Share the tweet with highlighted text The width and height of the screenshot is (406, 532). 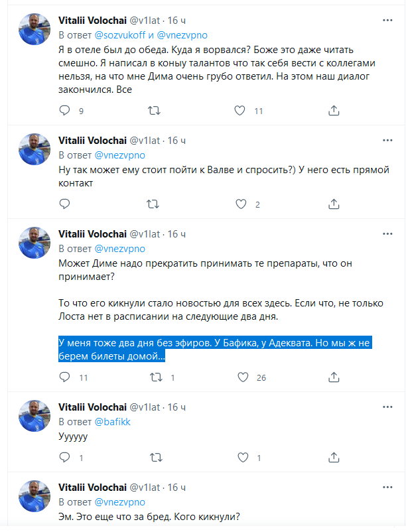coord(334,377)
